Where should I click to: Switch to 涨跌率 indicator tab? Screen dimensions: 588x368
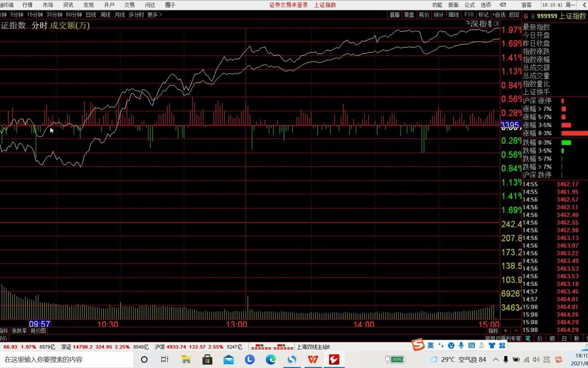point(19,331)
